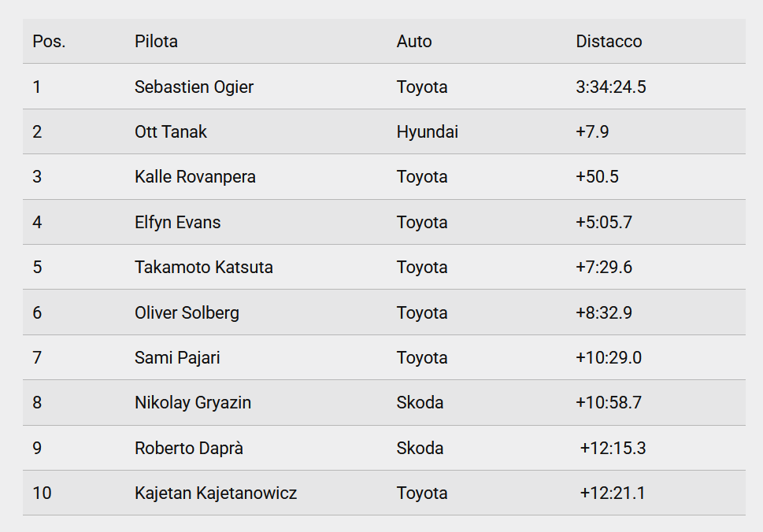Click Nikolay Gryazin driver cell
The width and height of the screenshot is (763, 532).
193,403
